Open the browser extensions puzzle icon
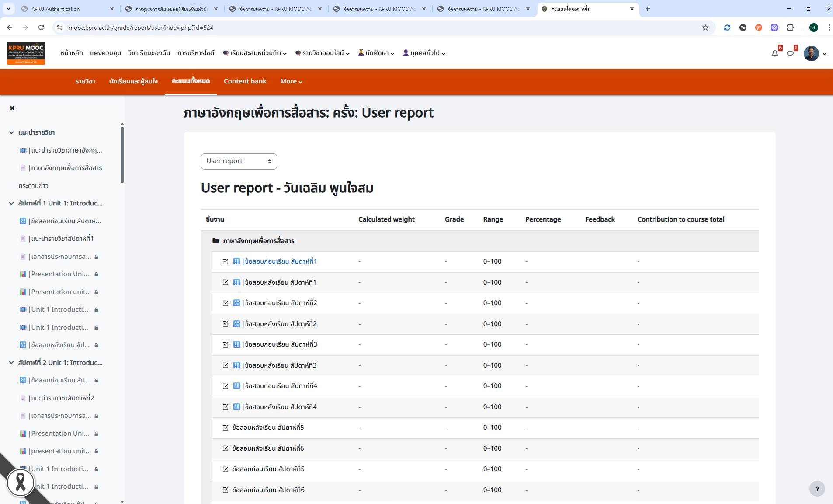 [x=790, y=28]
